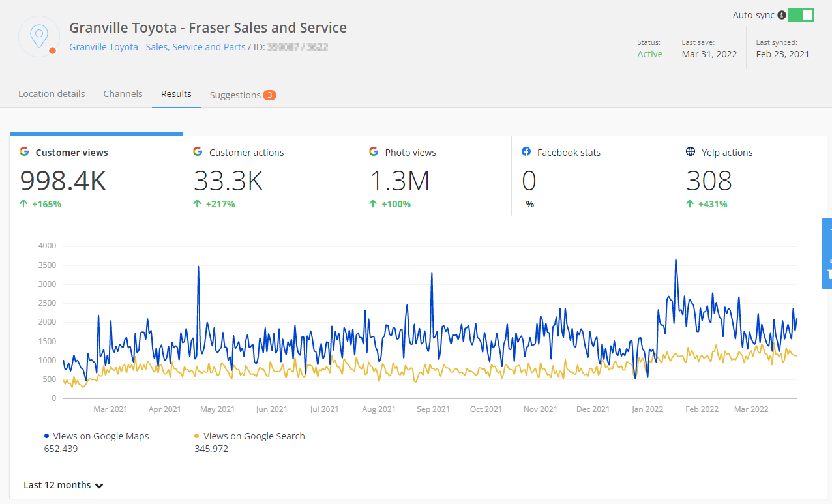Open the Last 12 months dropdown

click(63, 485)
